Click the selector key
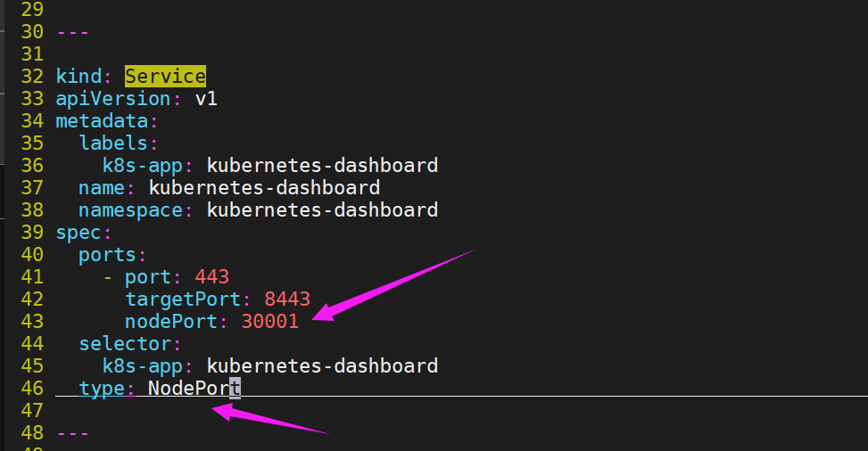 click(125, 344)
